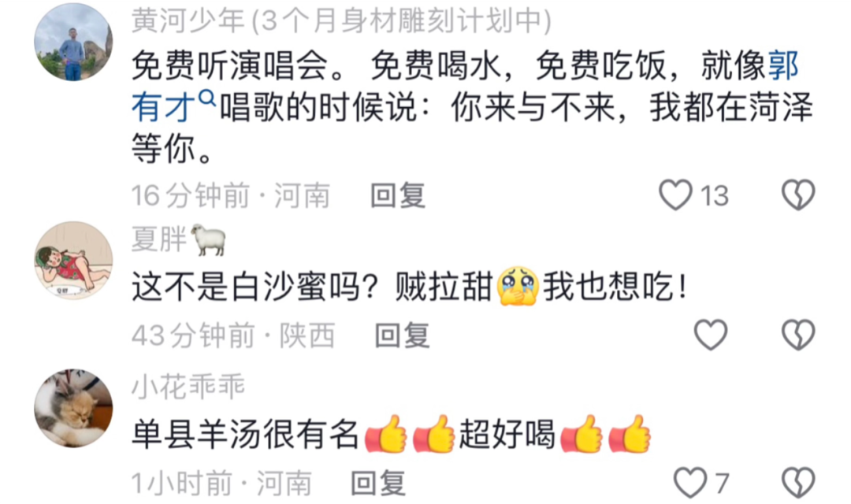Open 黄河少年's profile avatar
Screen dimensions: 851x504
(x=74, y=42)
